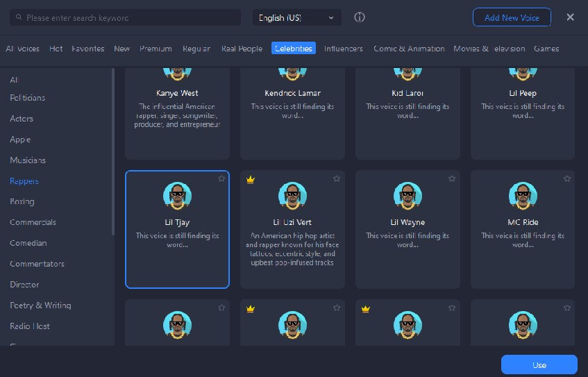This screenshot has height=377, width=588.
Task: Select the Comedian subcategory
Action: click(x=28, y=243)
